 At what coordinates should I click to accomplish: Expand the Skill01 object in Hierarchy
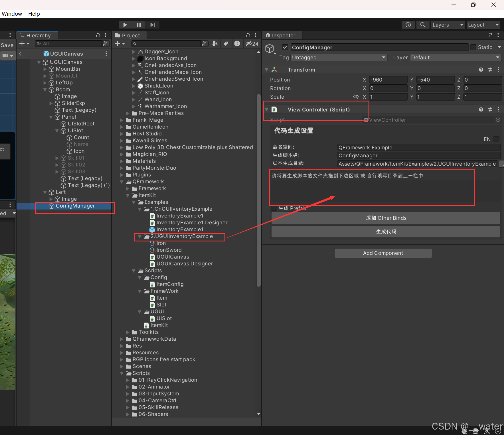[57, 158]
